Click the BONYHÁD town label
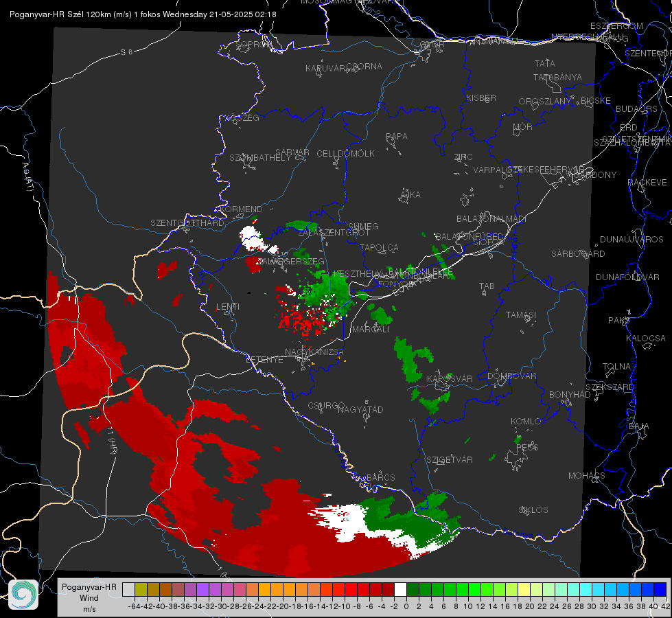 click(x=570, y=395)
